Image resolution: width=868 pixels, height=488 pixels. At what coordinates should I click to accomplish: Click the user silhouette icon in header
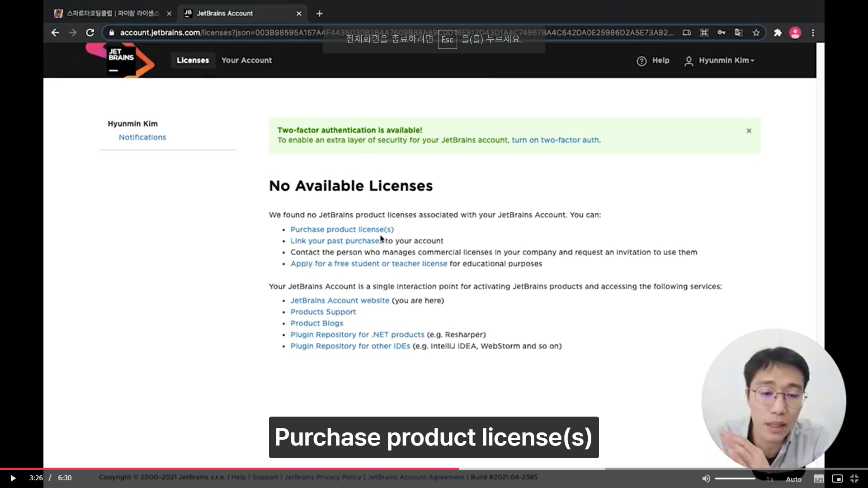[689, 61]
